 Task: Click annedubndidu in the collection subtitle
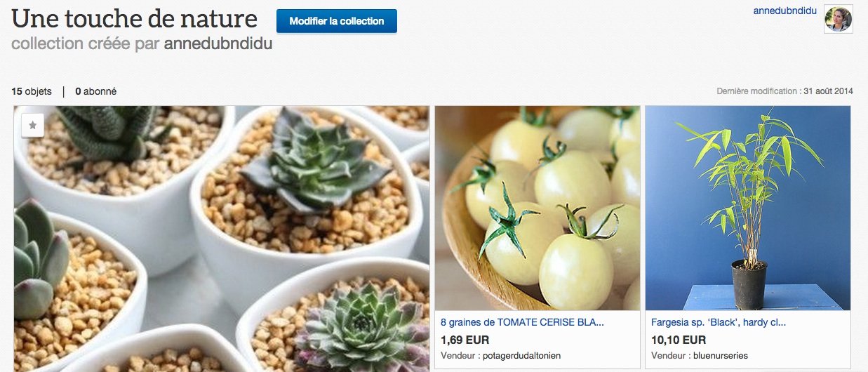(218, 44)
